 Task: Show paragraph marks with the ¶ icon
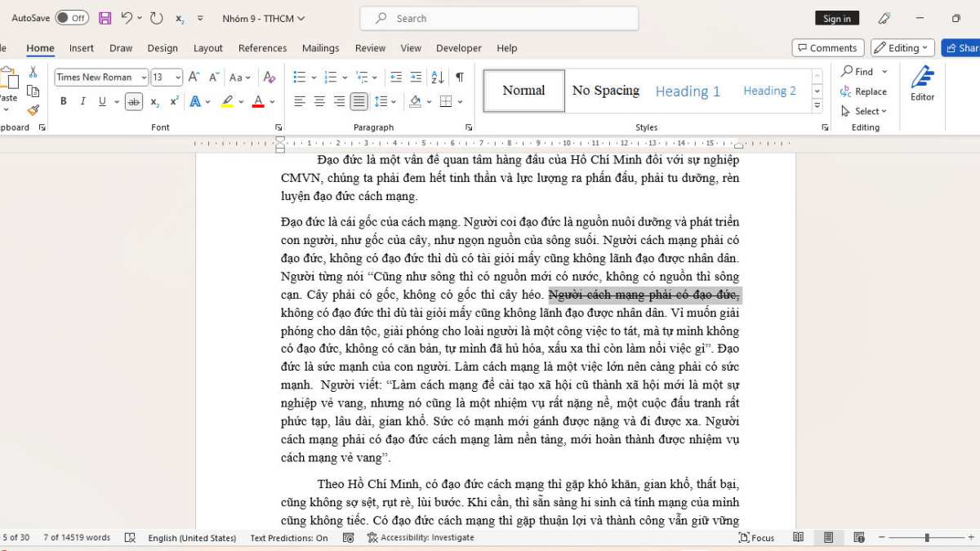461,77
